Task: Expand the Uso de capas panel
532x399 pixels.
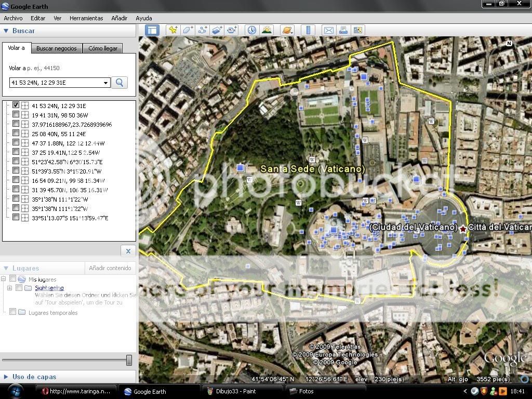Action: point(6,377)
